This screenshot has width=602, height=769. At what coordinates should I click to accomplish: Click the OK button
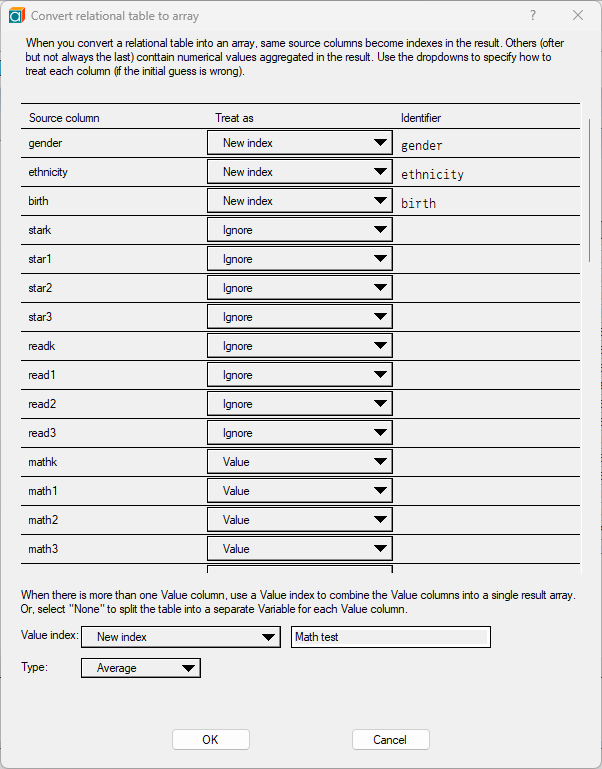coord(211,739)
